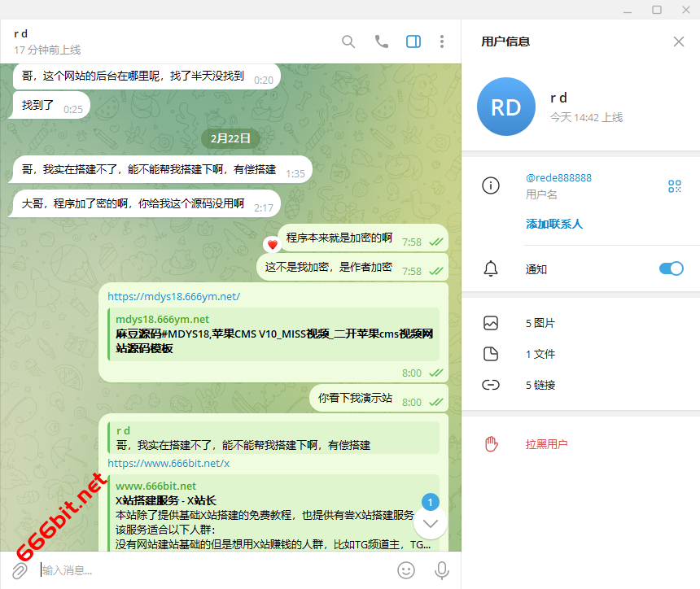Click message 找到了

click(x=49, y=105)
